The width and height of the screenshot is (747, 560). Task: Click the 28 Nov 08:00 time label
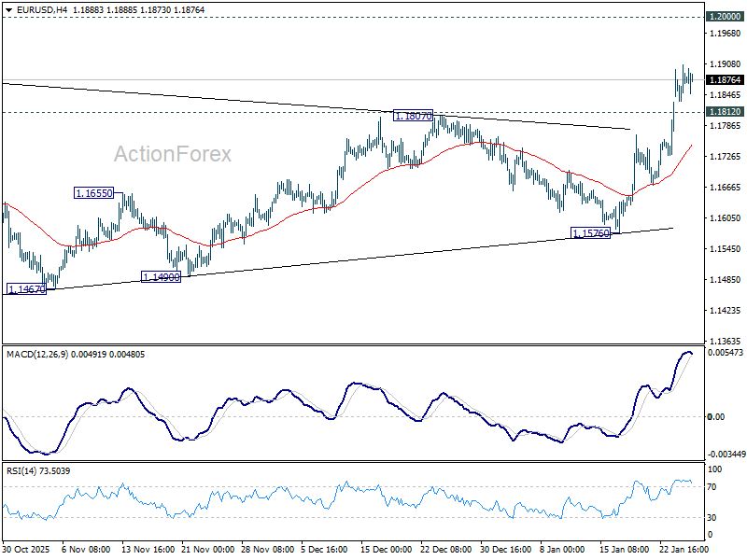pos(268,549)
